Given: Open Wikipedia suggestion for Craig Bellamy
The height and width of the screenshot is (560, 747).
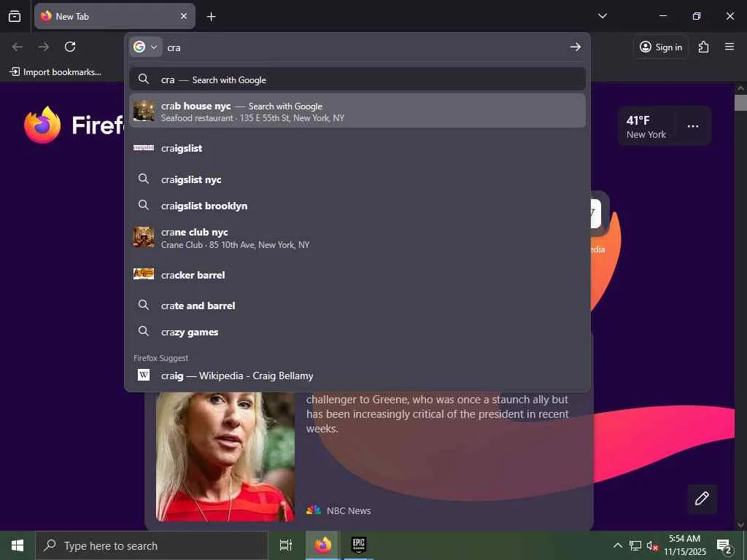Looking at the screenshot, I should tap(357, 376).
